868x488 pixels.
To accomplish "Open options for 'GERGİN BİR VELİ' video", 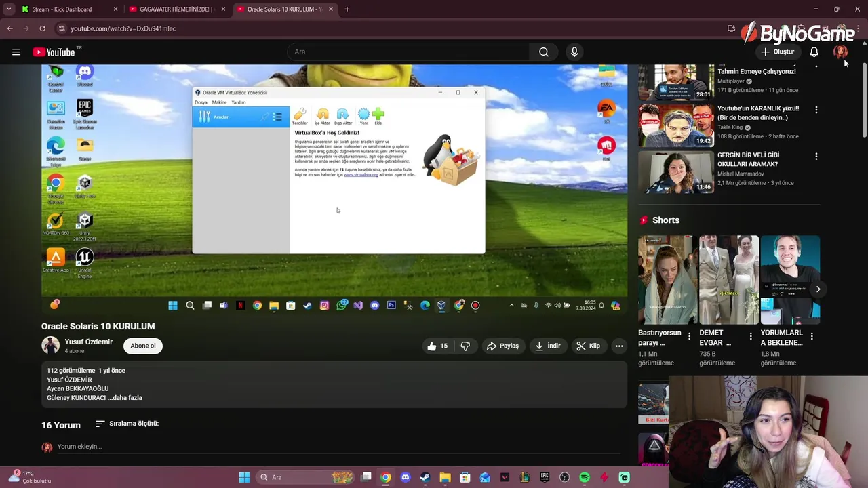I will (x=816, y=156).
